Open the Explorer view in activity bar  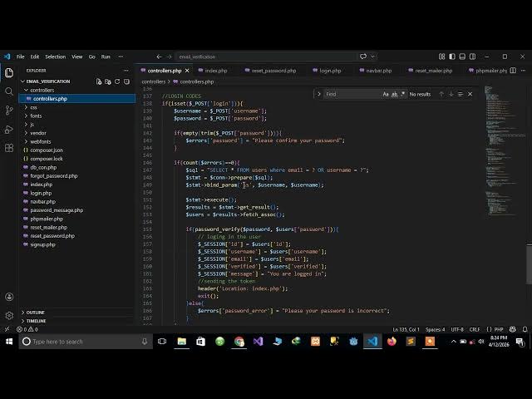click(9, 72)
